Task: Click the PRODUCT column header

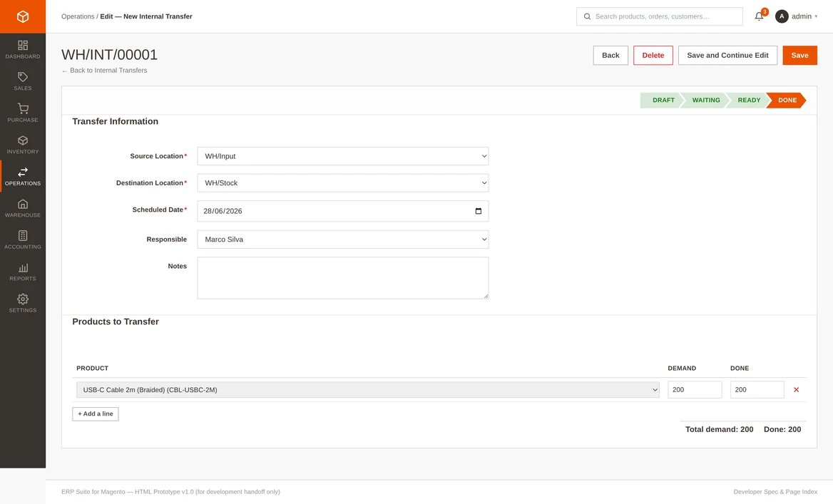Action: coord(93,368)
